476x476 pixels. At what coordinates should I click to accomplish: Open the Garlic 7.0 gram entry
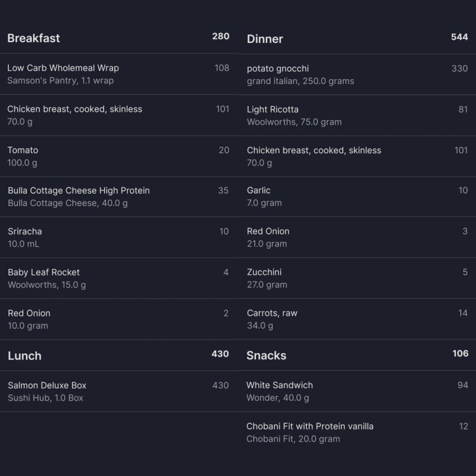(357, 197)
